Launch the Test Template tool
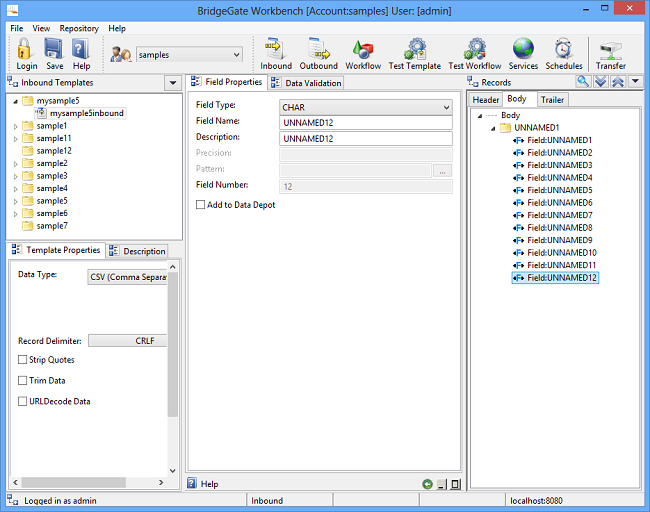This screenshot has width=650, height=512. [415, 49]
